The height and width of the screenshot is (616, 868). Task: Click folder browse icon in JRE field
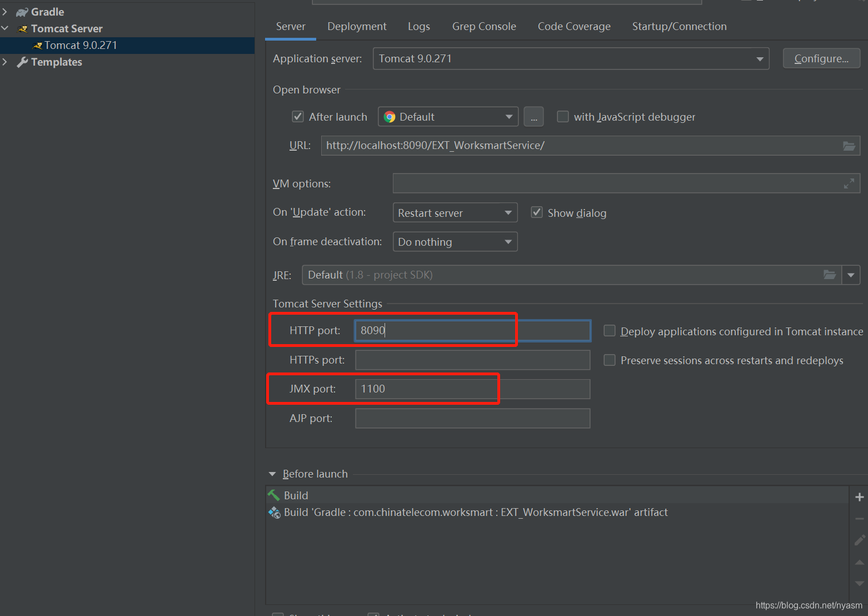(829, 275)
